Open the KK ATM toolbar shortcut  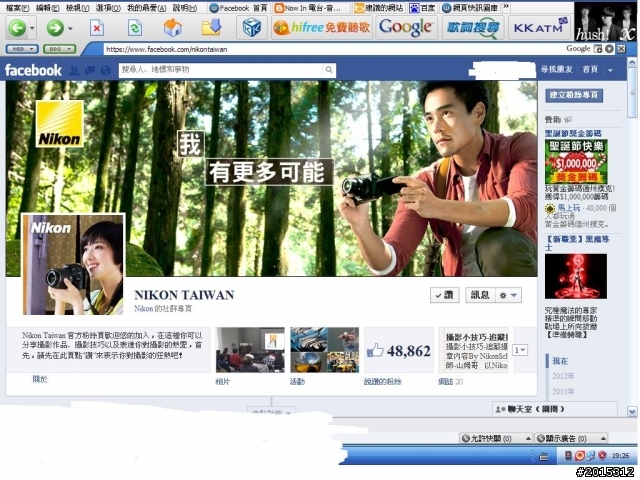pyautogui.click(x=540, y=28)
